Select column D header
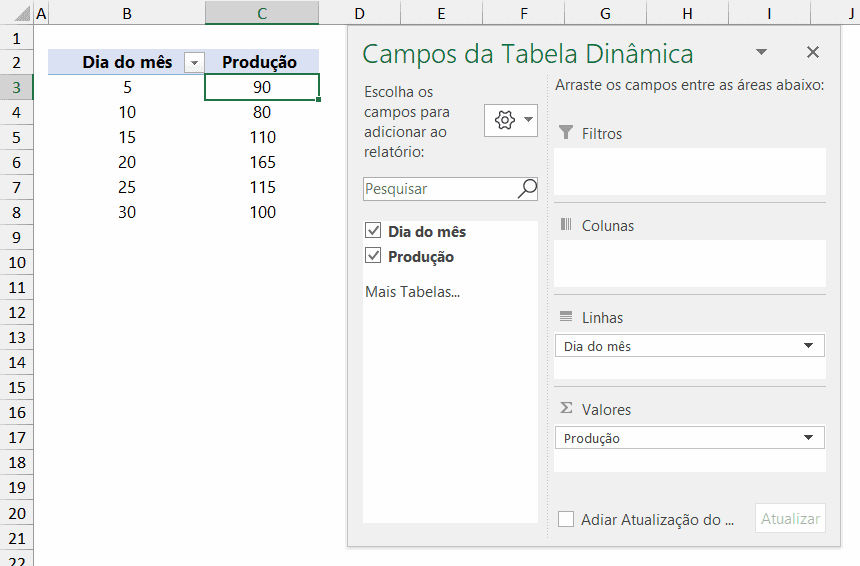Screen dimensions: 860x566 360,13
